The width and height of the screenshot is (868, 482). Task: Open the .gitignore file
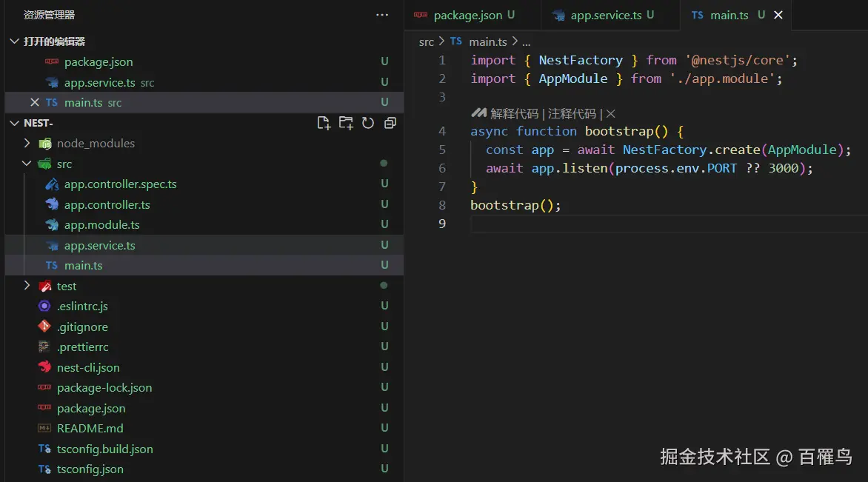click(204, 327)
